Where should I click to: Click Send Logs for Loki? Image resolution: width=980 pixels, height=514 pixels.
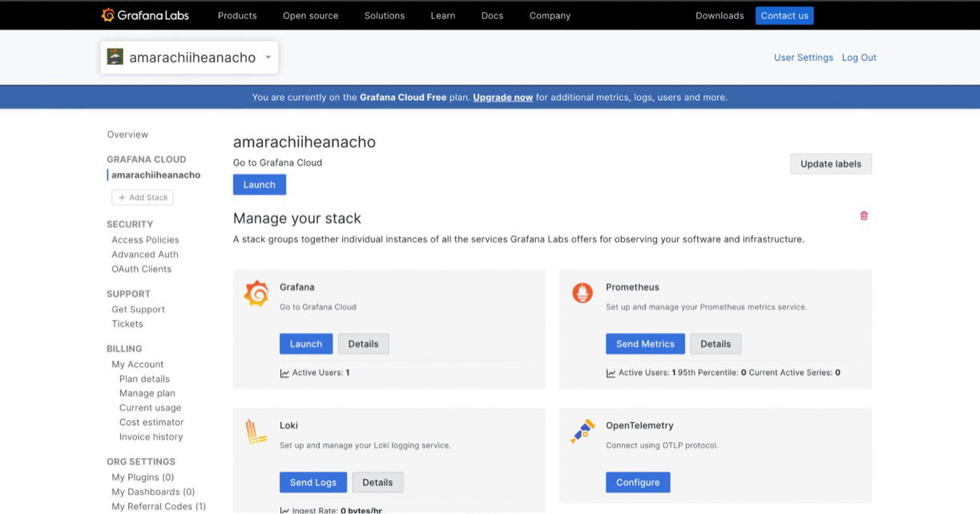point(313,482)
